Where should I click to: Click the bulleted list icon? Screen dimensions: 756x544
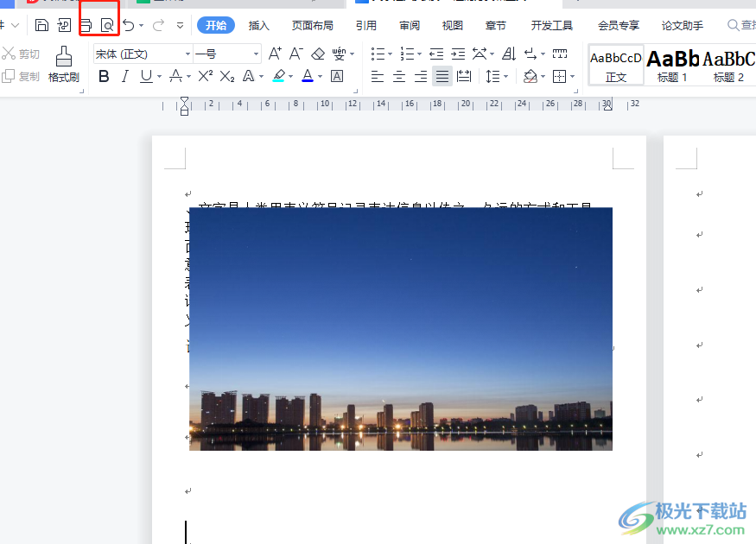pos(378,54)
